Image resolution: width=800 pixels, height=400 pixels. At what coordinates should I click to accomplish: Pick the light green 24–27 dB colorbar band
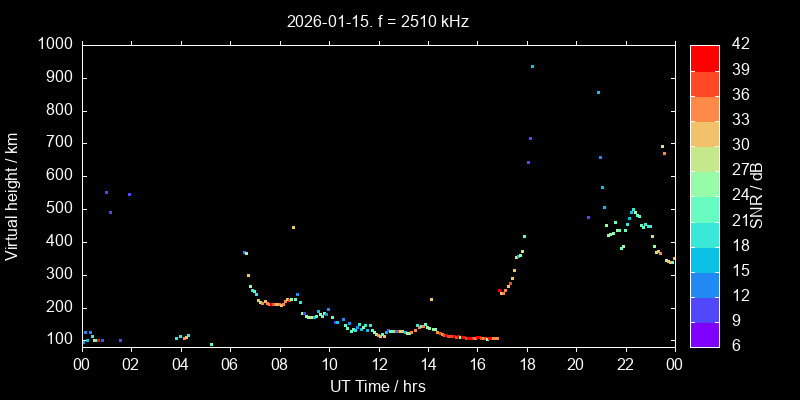click(705, 184)
